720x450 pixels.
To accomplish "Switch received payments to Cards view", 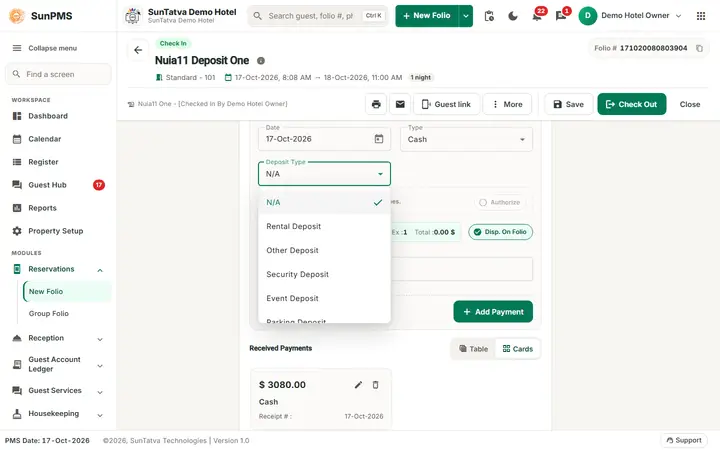I will click(x=518, y=349).
